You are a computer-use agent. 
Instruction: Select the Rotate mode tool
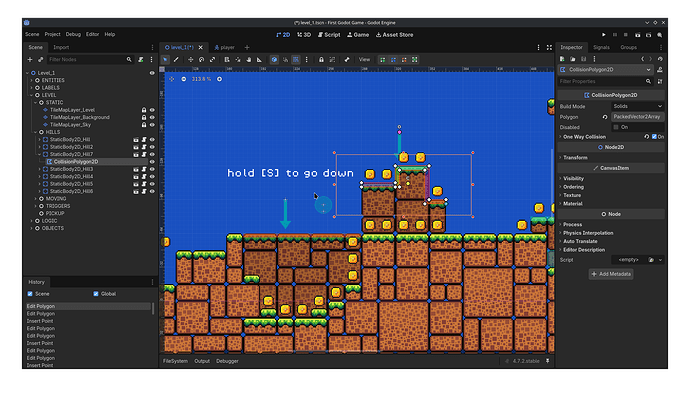[202, 59]
